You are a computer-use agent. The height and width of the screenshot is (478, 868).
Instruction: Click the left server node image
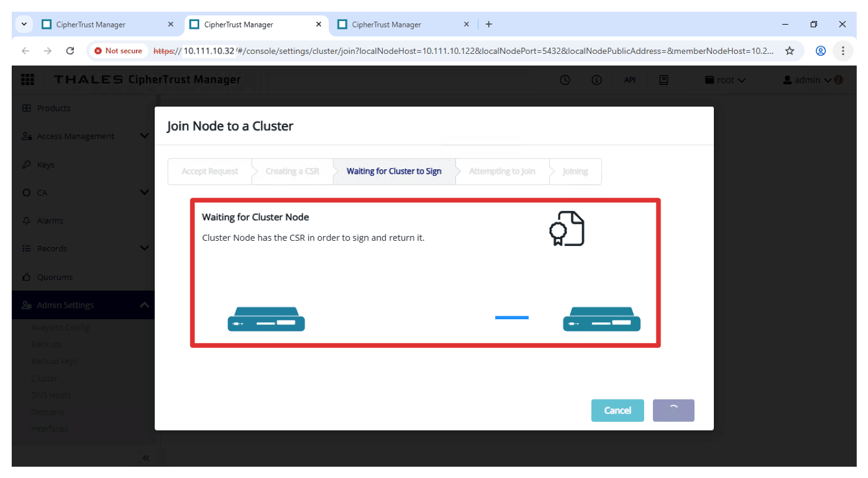[x=266, y=319]
